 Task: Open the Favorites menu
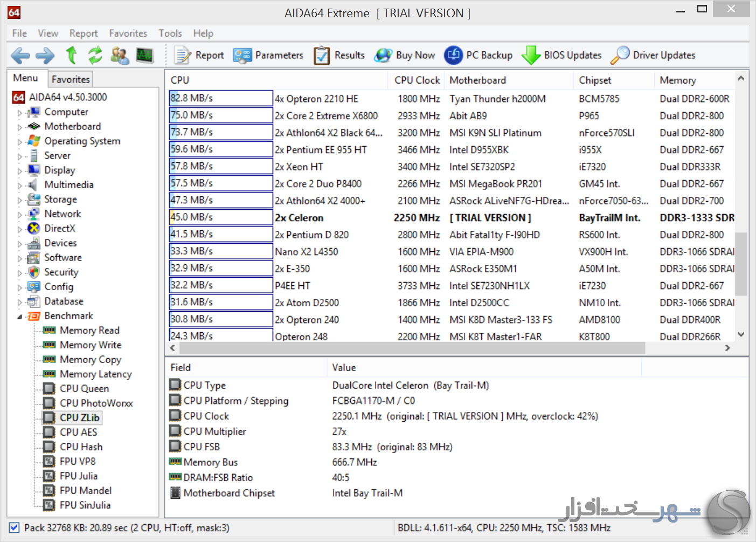[128, 33]
